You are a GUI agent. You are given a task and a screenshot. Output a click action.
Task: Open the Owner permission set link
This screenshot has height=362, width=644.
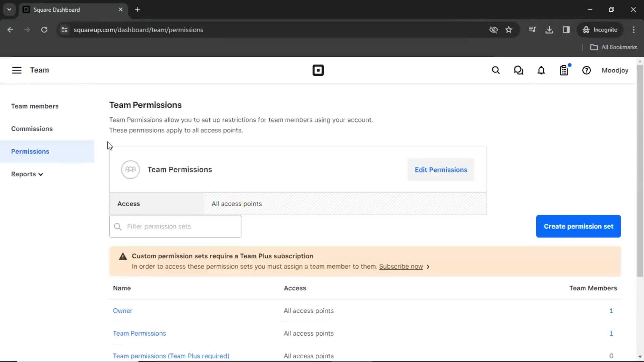coord(122,311)
